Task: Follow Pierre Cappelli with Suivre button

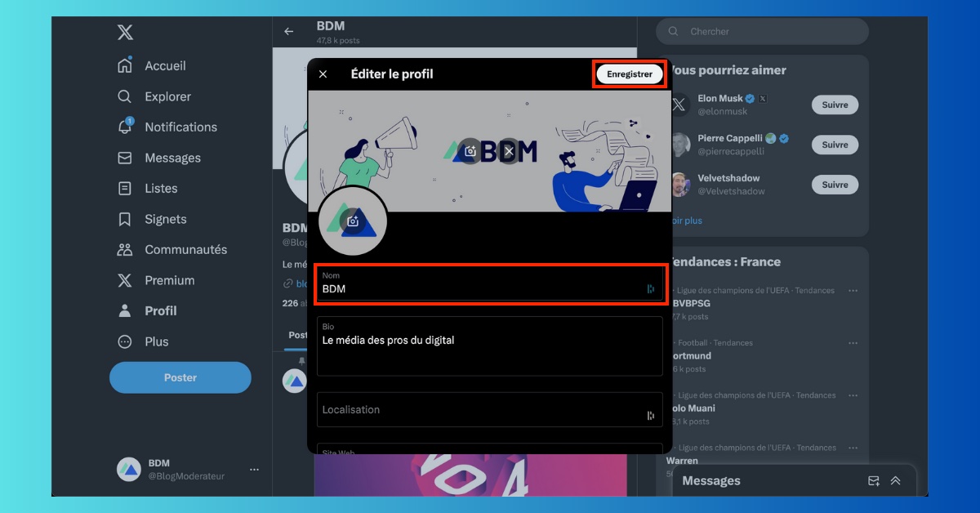Action: pyautogui.click(x=835, y=145)
